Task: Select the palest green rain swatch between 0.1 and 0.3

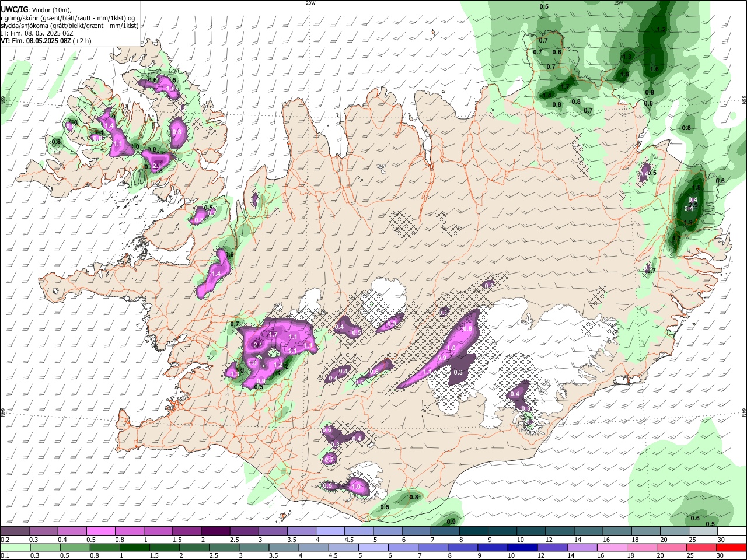Action: pyautogui.click(x=15, y=547)
